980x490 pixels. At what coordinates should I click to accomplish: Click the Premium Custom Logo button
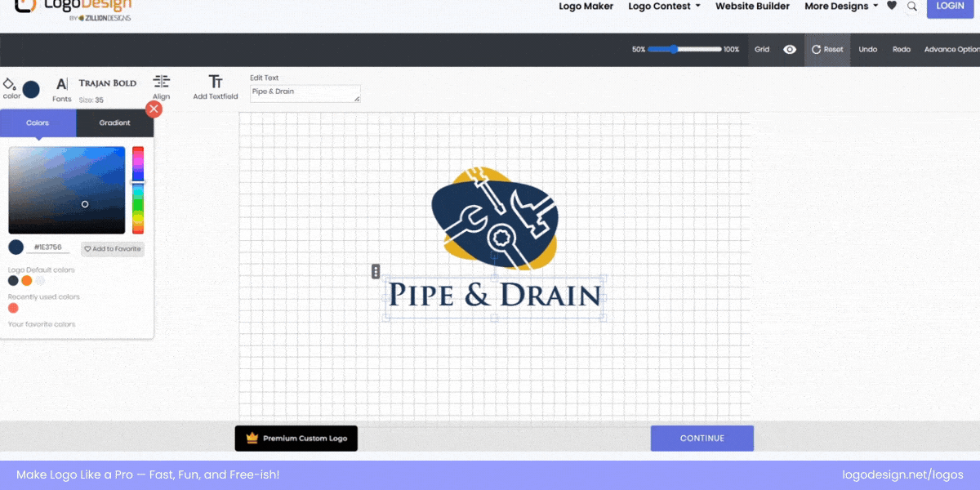(x=296, y=439)
